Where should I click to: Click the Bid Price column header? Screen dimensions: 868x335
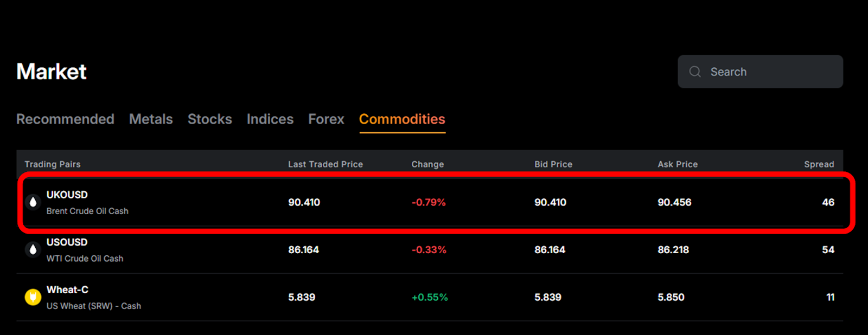coord(553,164)
